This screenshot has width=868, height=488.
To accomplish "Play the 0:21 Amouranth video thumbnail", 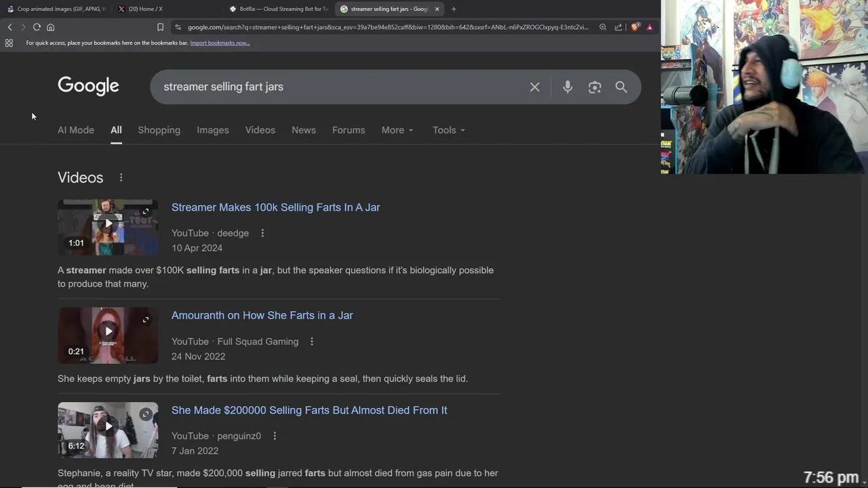I will pyautogui.click(x=108, y=335).
